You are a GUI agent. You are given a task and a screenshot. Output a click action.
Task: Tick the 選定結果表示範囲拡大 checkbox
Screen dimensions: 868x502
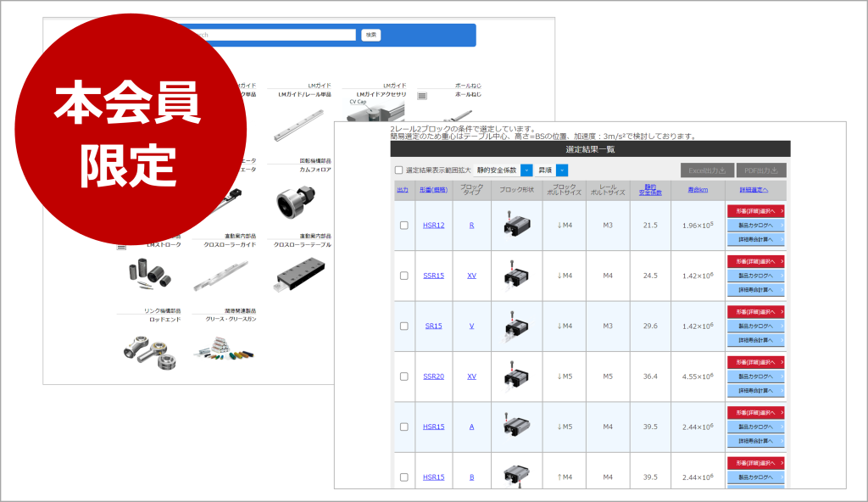click(x=398, y=170)
